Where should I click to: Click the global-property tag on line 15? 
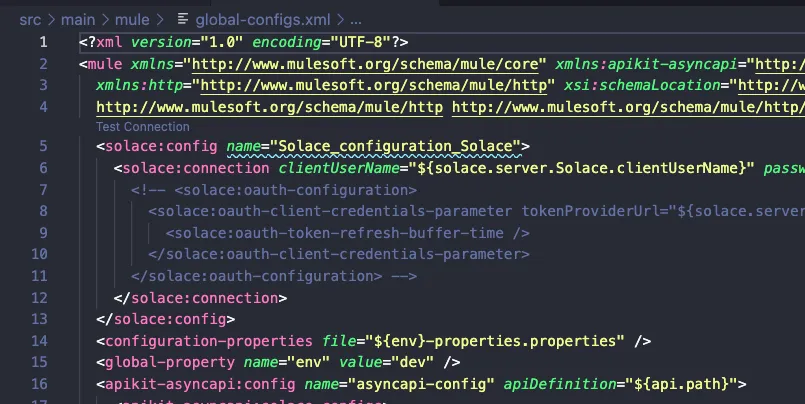pyautogui.click(x=170, y=362)
